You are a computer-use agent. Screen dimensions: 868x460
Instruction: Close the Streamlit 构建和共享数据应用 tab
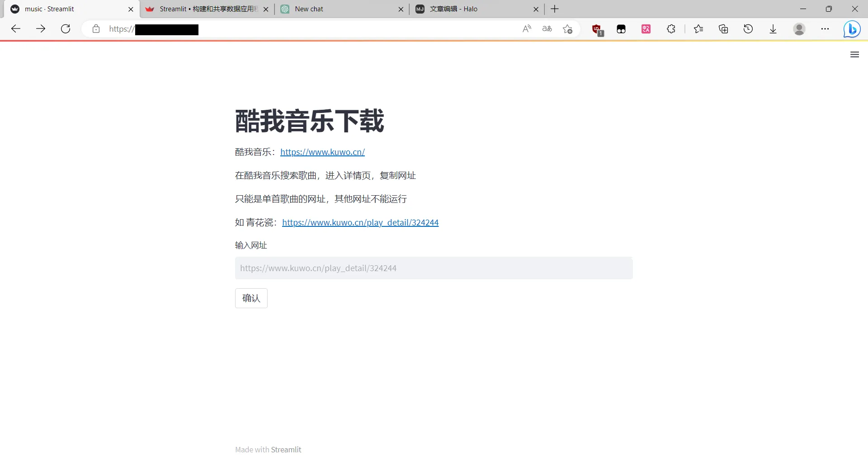click(266, 9)
